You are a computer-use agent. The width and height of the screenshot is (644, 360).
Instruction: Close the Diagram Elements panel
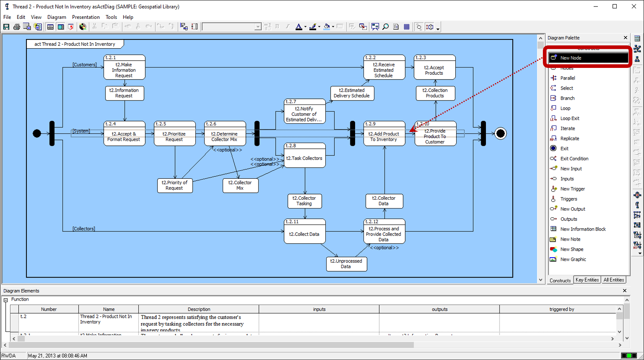click(x=625, y=290)
